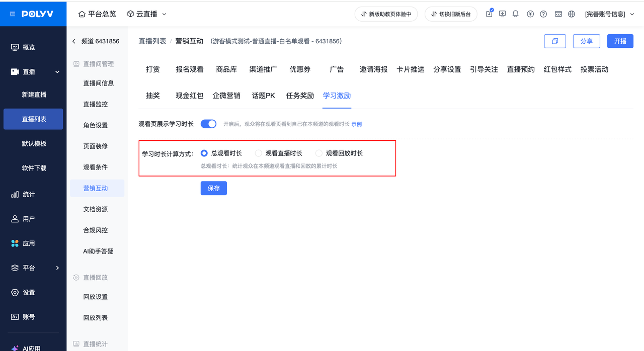The width and height of the screenshot is (644, 351).
Task: Select the 观看直播时长 radio option
Action: pos(259,153)
